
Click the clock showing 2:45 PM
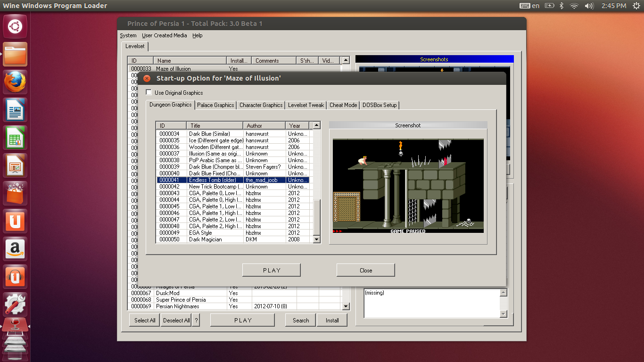coord(614,6)
